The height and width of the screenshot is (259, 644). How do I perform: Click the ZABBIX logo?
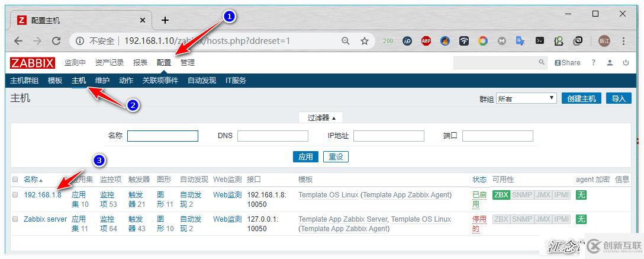point(33,63)
